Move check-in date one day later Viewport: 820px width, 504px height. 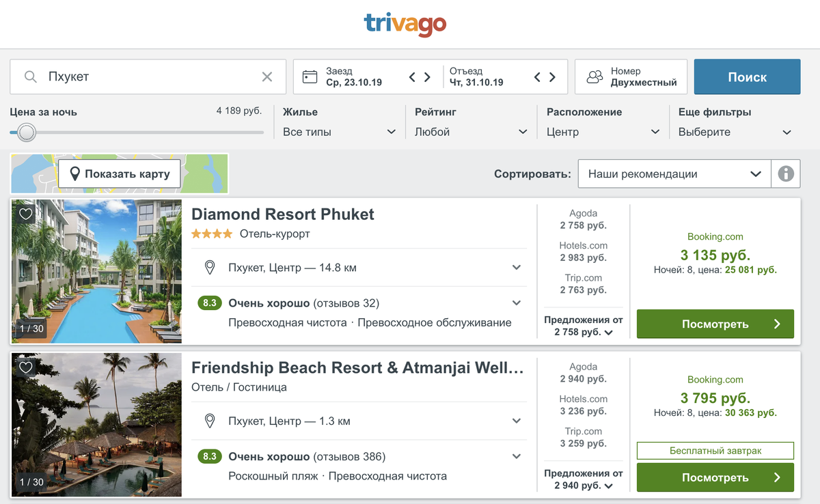[x=427, y=76]
